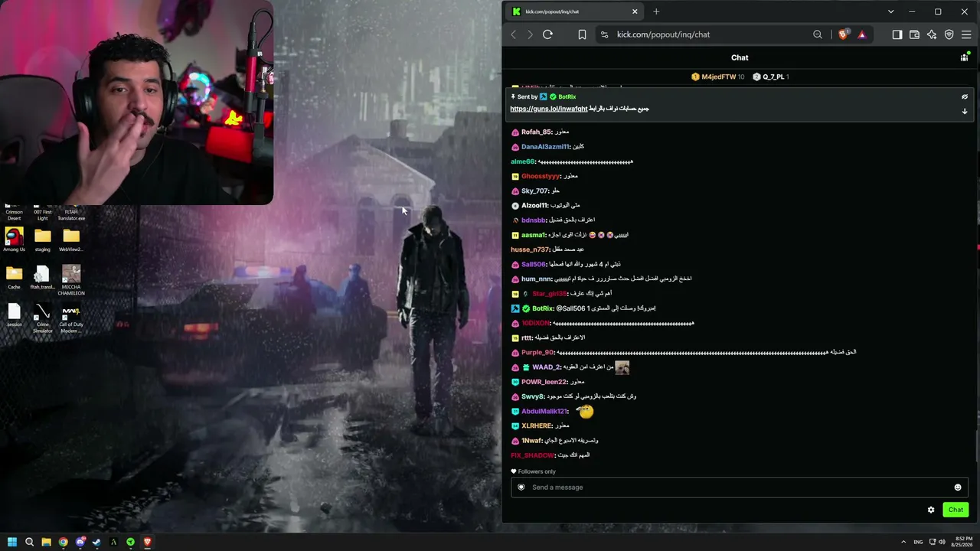Click the green Chat send button
The image size is (980, 551).
coord(955,510)
